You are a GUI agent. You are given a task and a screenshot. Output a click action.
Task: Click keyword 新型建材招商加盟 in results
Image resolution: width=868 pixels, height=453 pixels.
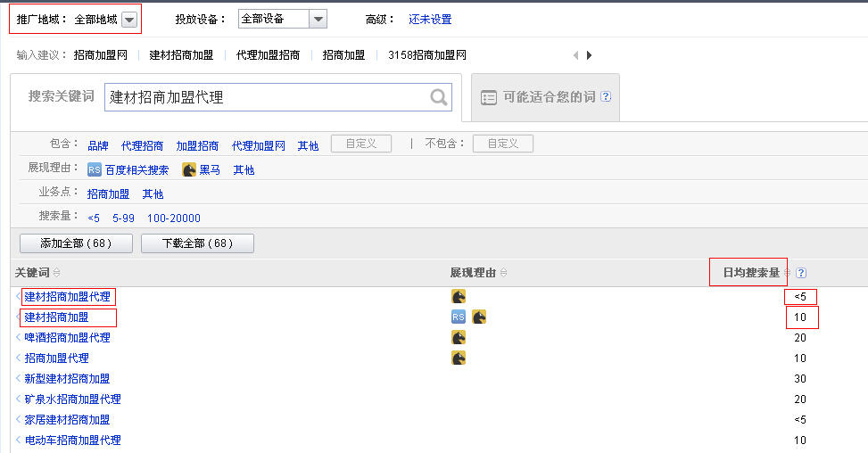coord(67,378)
